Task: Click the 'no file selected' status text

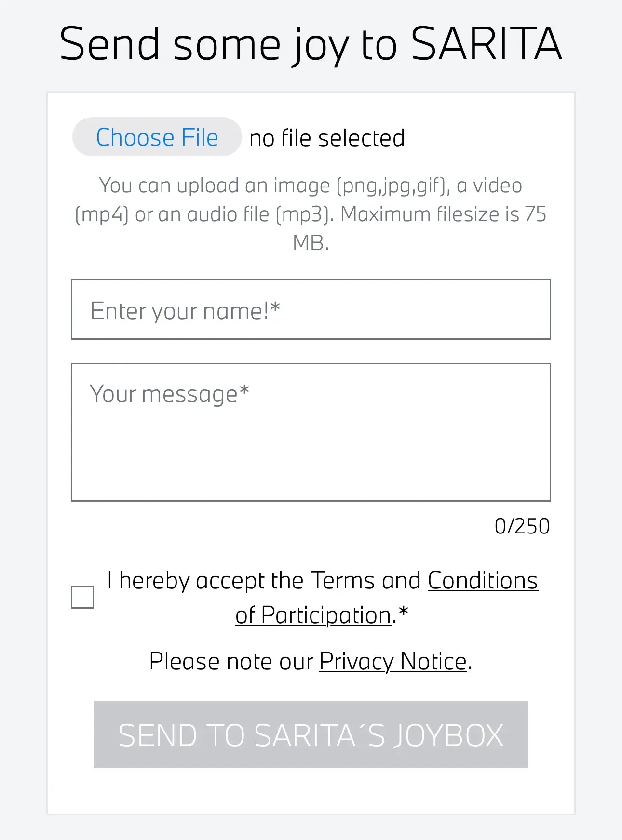Action: (327, 138)
